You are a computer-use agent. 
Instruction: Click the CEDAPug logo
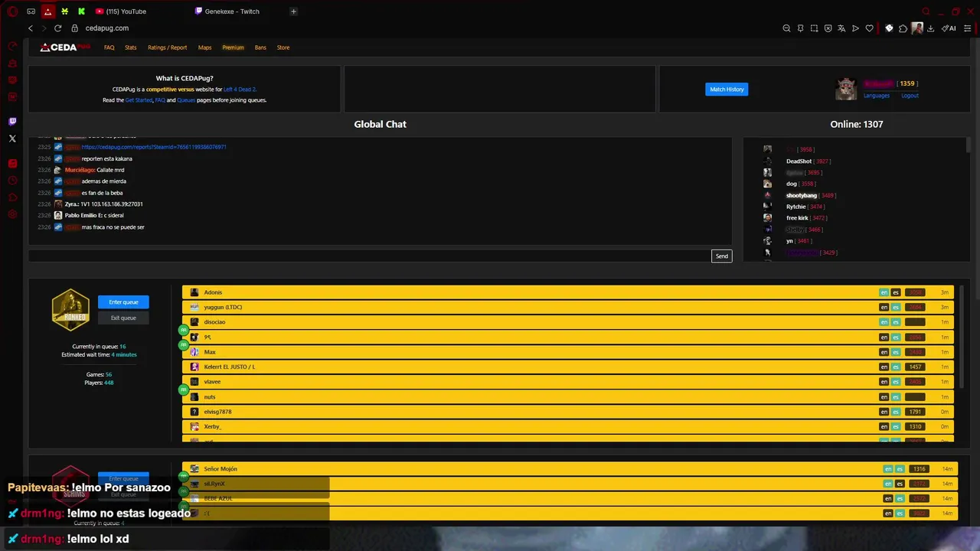(65, 47)
